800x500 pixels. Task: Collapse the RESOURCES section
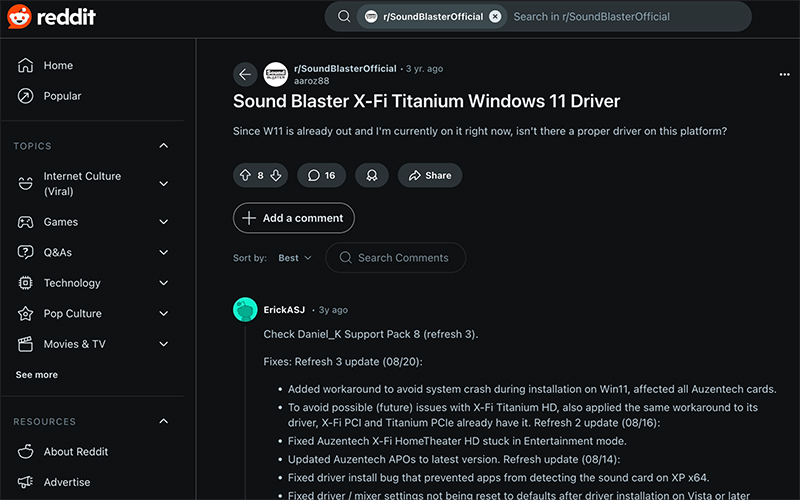point(163,421)
